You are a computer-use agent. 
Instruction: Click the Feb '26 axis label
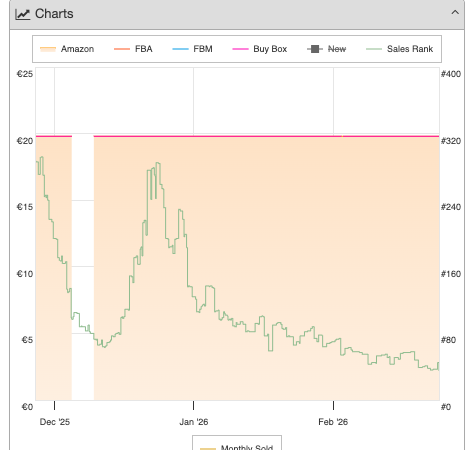333,422
